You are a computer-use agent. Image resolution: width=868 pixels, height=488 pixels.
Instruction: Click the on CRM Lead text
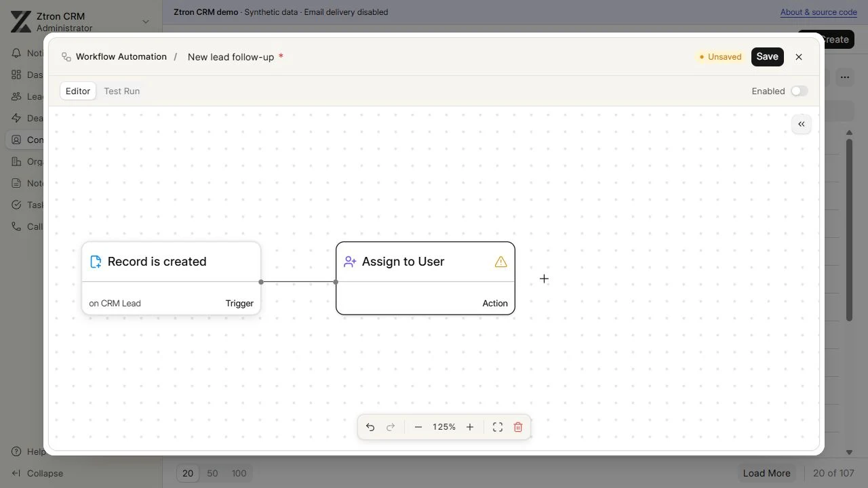coord(115,303)
